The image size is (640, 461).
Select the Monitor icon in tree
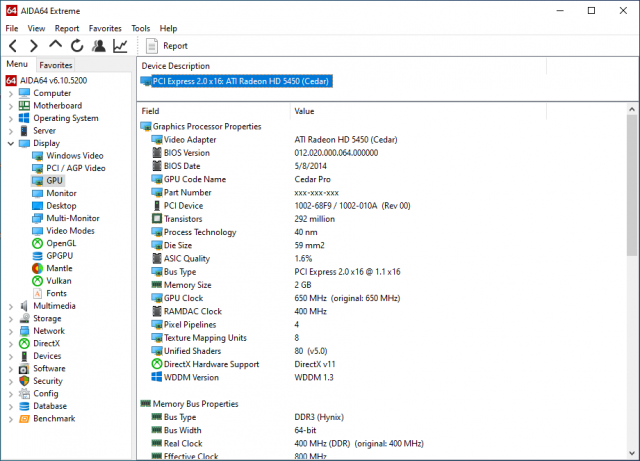click(x=37, y=194)
